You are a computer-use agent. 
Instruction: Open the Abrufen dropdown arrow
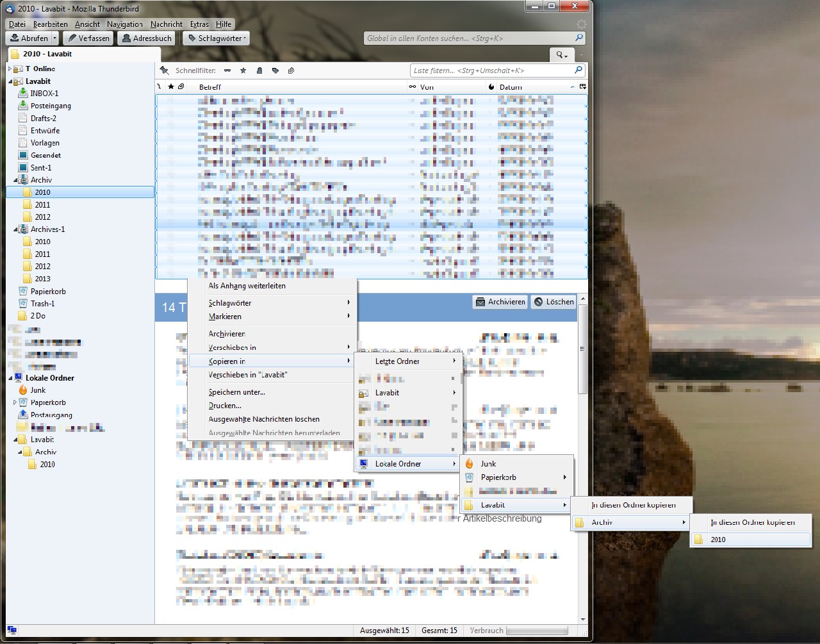click(54, 38)
